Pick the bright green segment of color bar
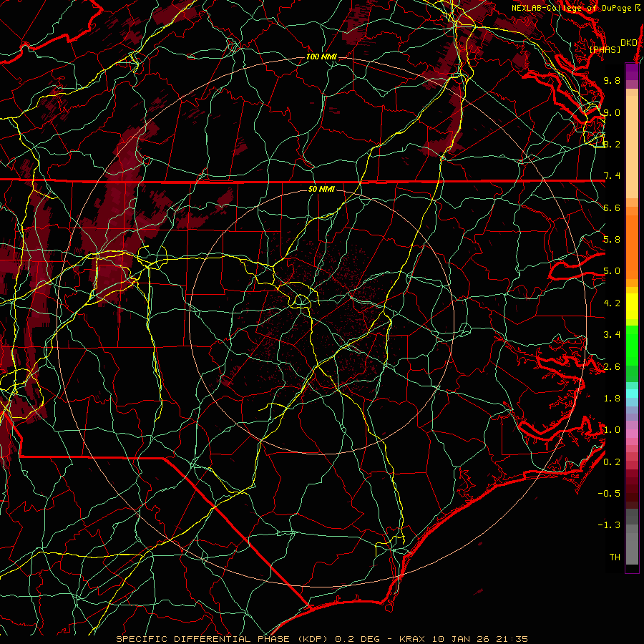644x644 pixels. click(632, 345)
